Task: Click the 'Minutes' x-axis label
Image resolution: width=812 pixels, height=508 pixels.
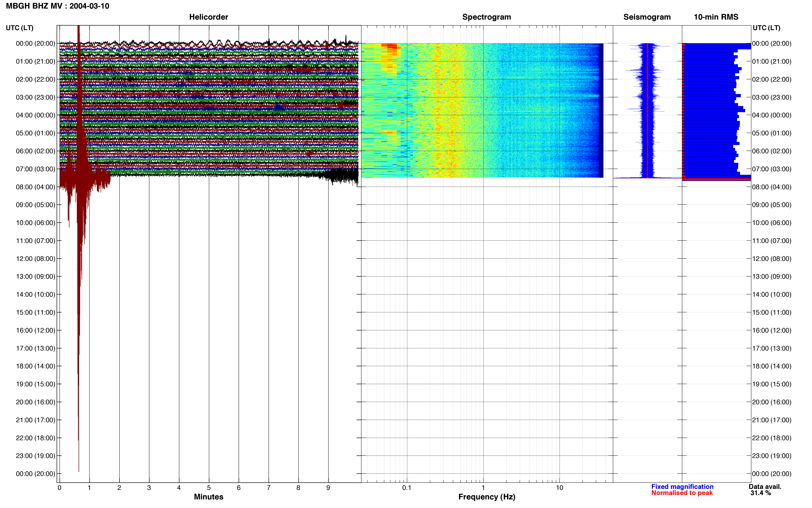Action: point(209,497)
